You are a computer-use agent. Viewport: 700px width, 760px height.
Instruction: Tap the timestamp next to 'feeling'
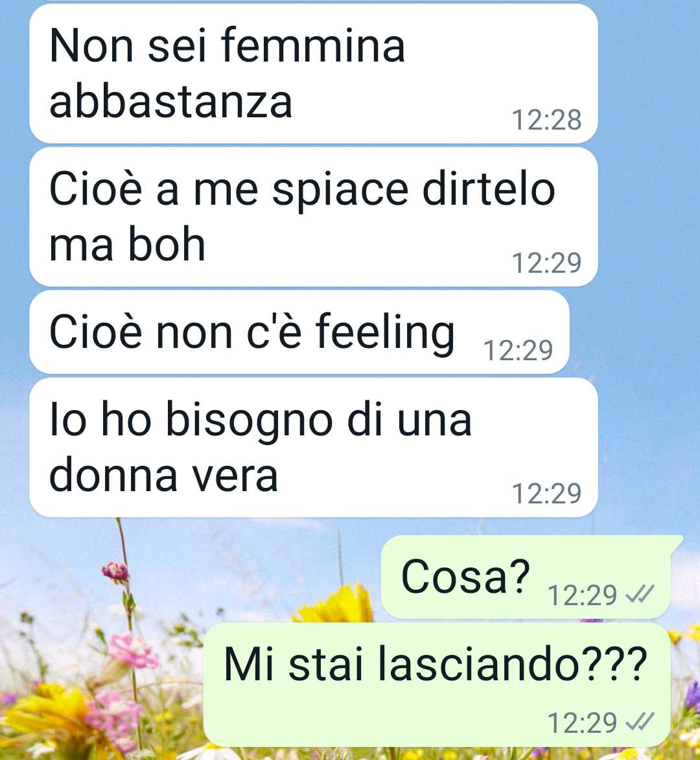[518, 350]
